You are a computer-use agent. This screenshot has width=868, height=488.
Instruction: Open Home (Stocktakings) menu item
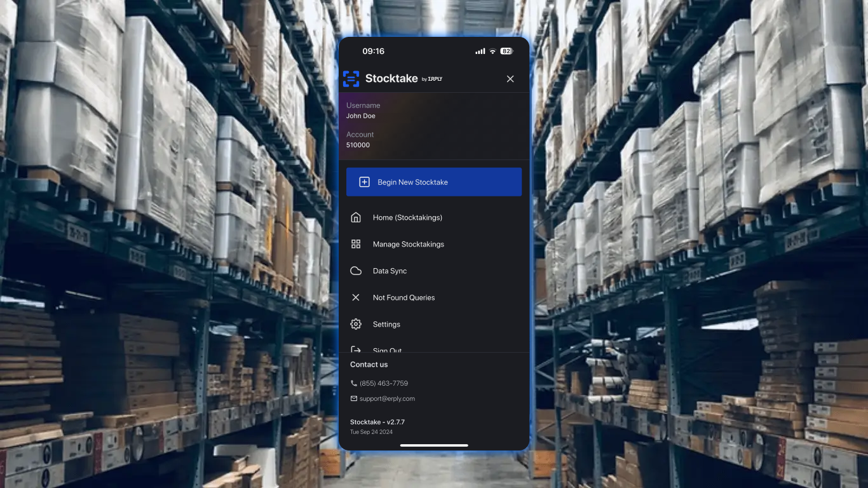point(434,217)
